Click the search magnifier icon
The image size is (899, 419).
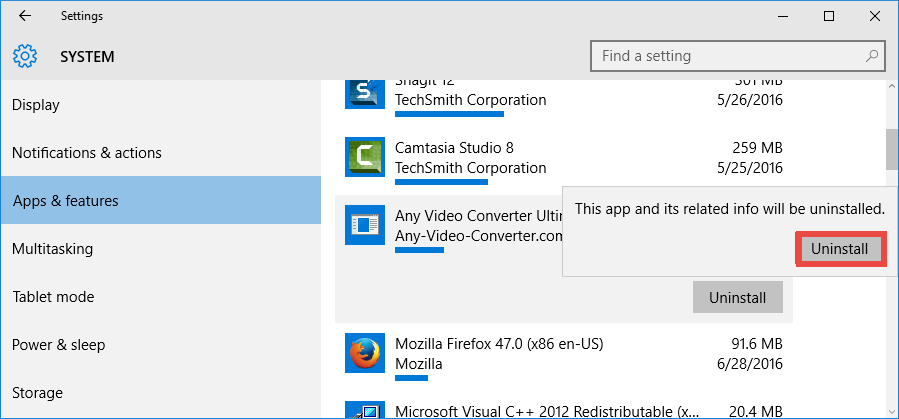click(871, 56)
